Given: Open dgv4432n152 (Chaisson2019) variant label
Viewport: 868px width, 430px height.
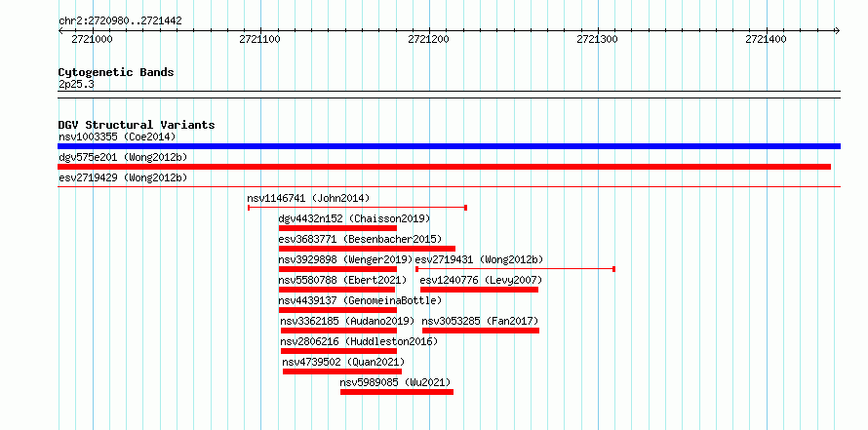Looking at the screenshot, I should tap(354, 218).
